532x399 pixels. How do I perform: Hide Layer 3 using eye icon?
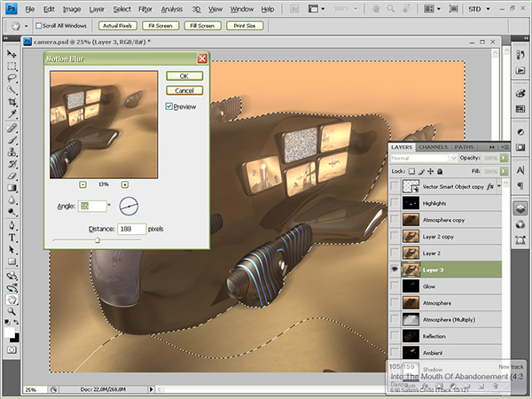click(x=395, y=270)
